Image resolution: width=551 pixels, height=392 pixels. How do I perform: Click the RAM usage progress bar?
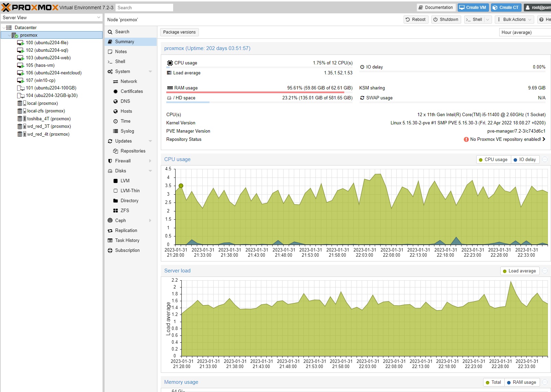click(259, 92)
